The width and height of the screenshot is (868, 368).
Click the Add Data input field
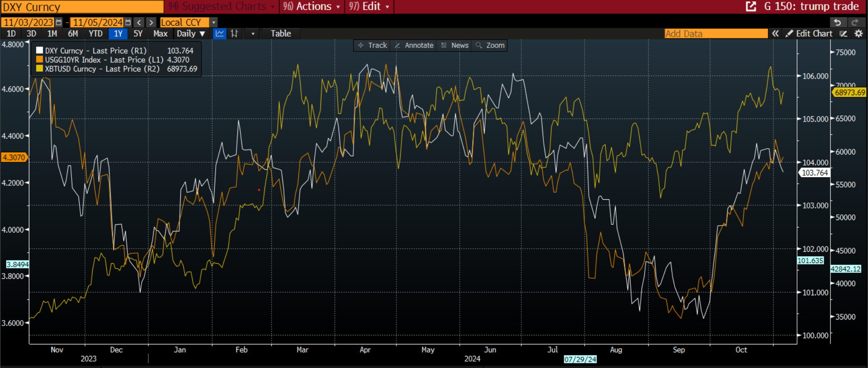pos(716,33)
